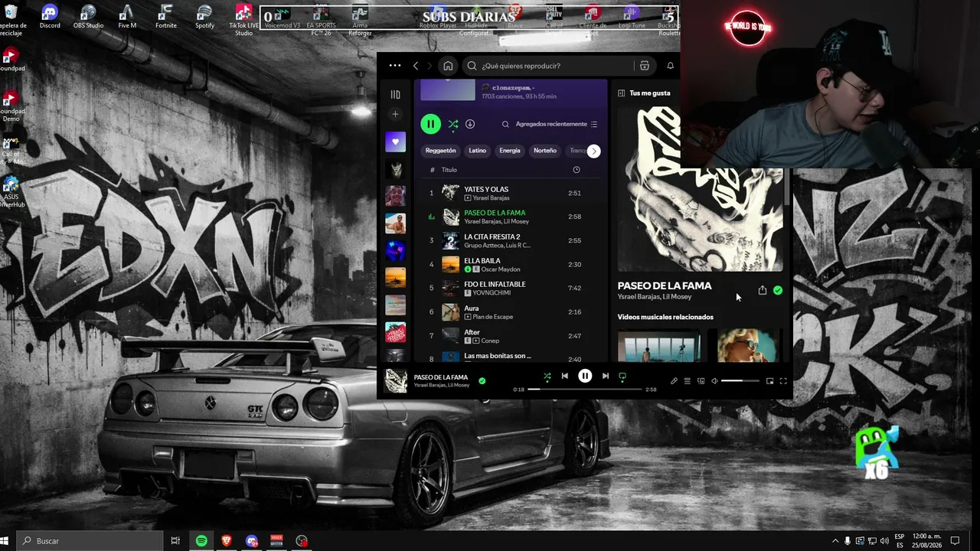Skip to the previous track

tap(565, 376)
